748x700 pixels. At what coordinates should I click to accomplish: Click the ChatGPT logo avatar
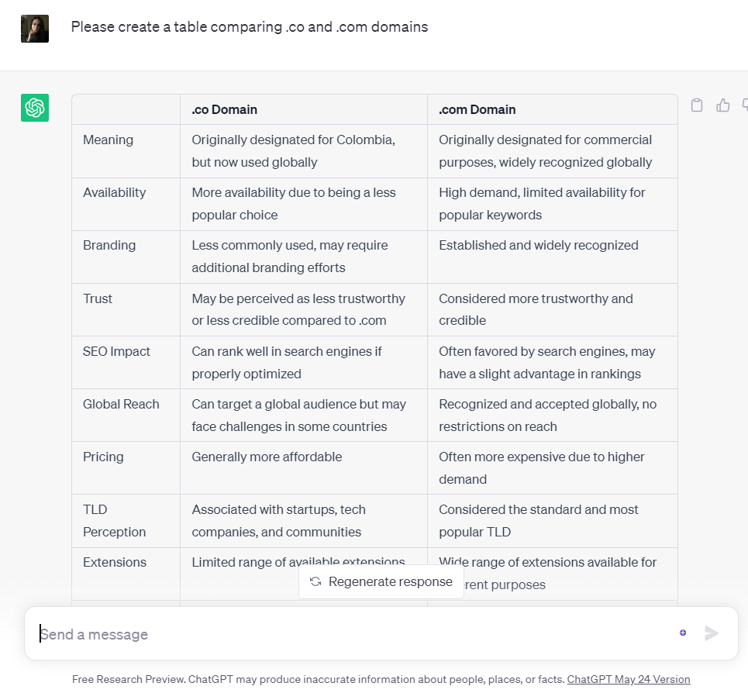click(x=35, y=108)
